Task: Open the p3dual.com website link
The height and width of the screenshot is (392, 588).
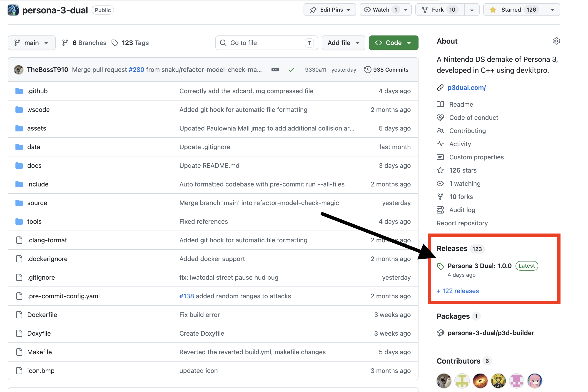Action: [466, 88]
